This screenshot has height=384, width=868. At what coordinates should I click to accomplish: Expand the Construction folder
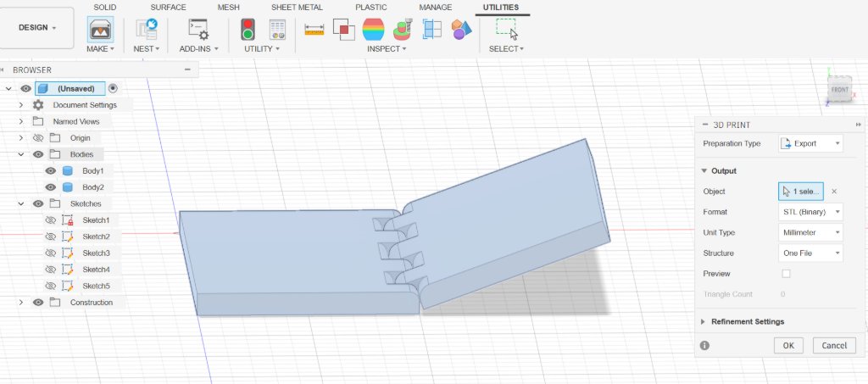(x=21, y=303)
